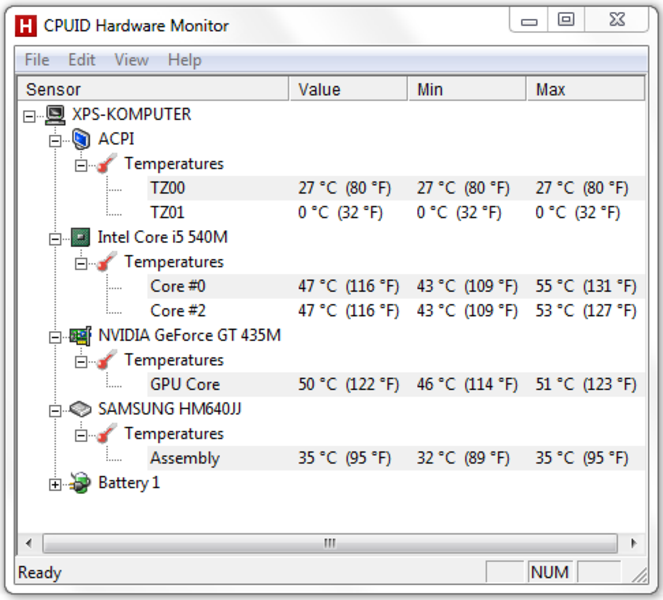Image resolution: width=663 pixels, height=600 pixels.
Task: Select the Core #2 sensor row
Action: [x=396, y=311]
